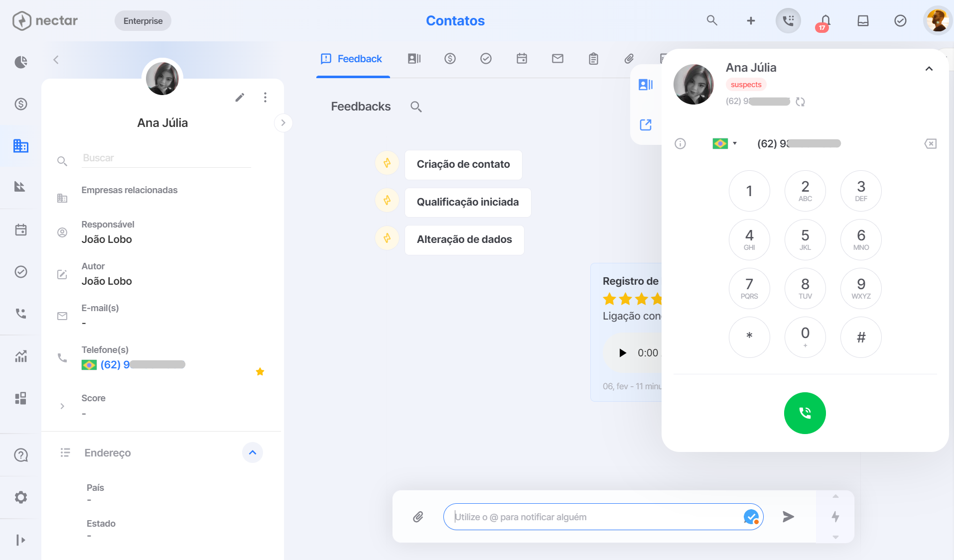This screenshot has width=954, height=560.
Task: Collapse the dialer panel with chevron
Action: click(929, 69)
